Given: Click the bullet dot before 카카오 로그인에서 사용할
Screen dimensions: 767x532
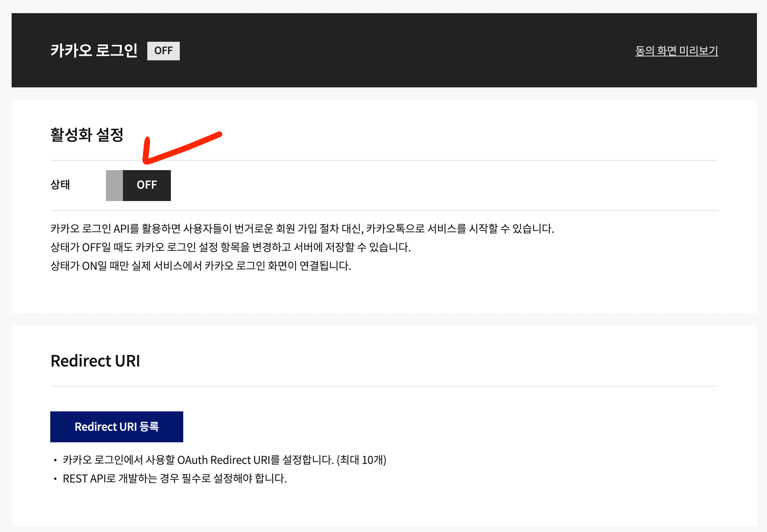Looking at the screenshot, I should tap(55, 460).
